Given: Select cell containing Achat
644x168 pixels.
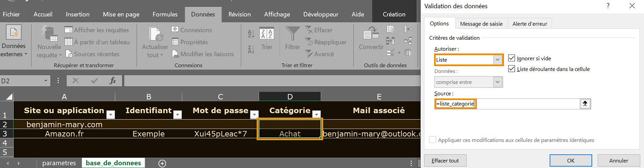Looking at the screenshot, I should (290, 134).
